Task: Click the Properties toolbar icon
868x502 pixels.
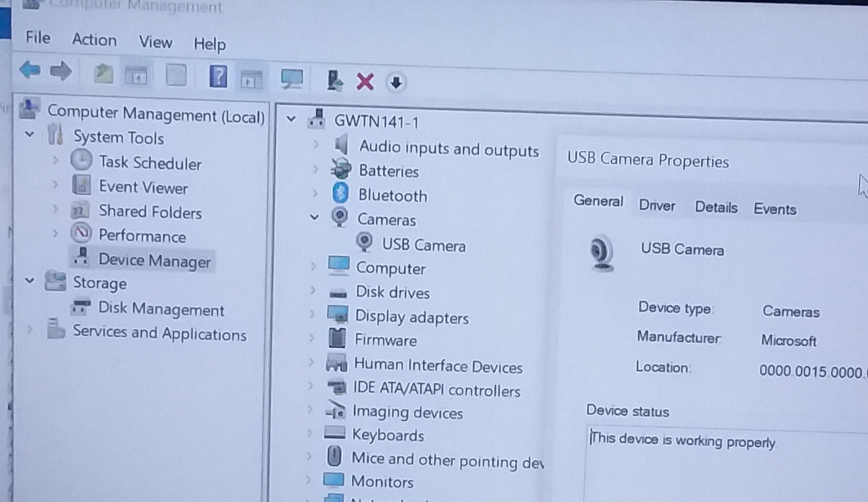Action: point(176,75)
